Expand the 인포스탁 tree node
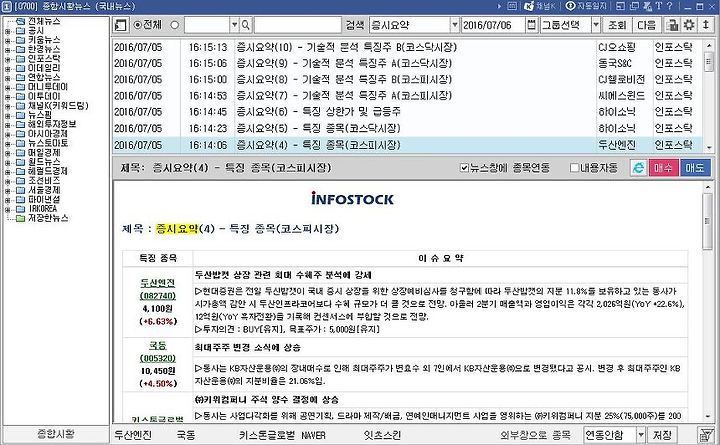Screen dimensions: 720x445 pos(7,59)
